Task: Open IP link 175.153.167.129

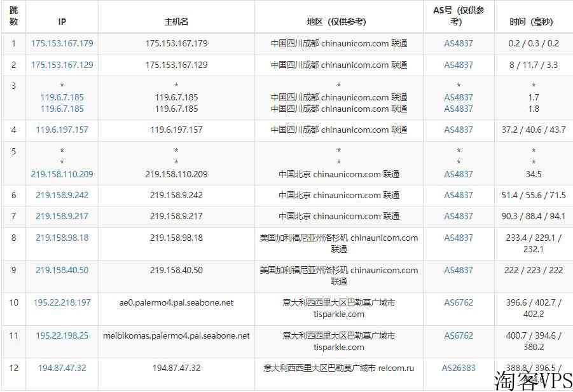Action: (62, 65)
